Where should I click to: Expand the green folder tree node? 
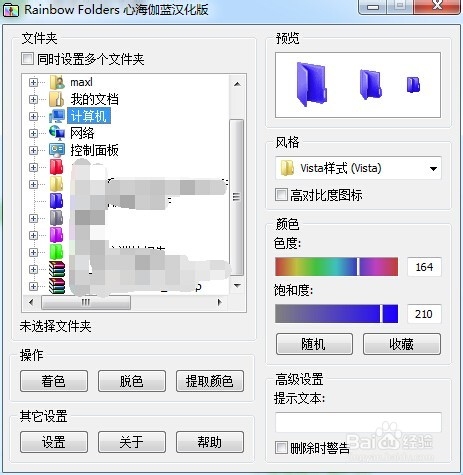pyautogui.click(x=33, y=252)
